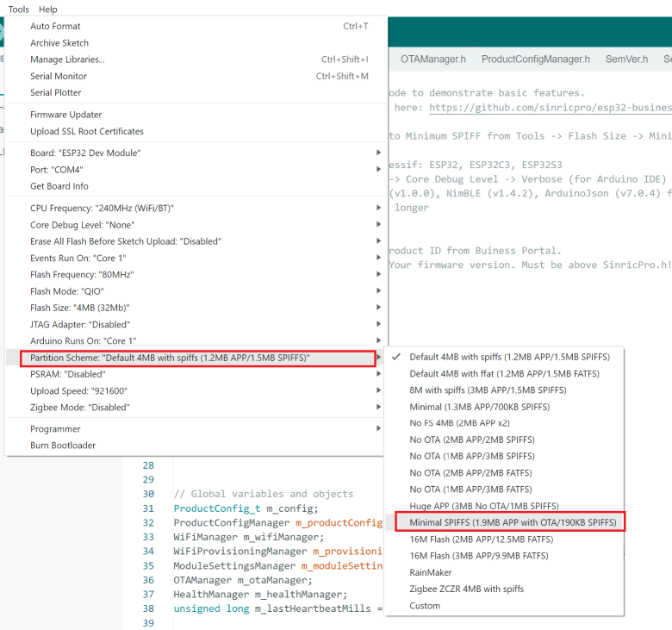
Task: Select Huge APP partition scheme
Action: pyautogui.click(x=504, y=506)
